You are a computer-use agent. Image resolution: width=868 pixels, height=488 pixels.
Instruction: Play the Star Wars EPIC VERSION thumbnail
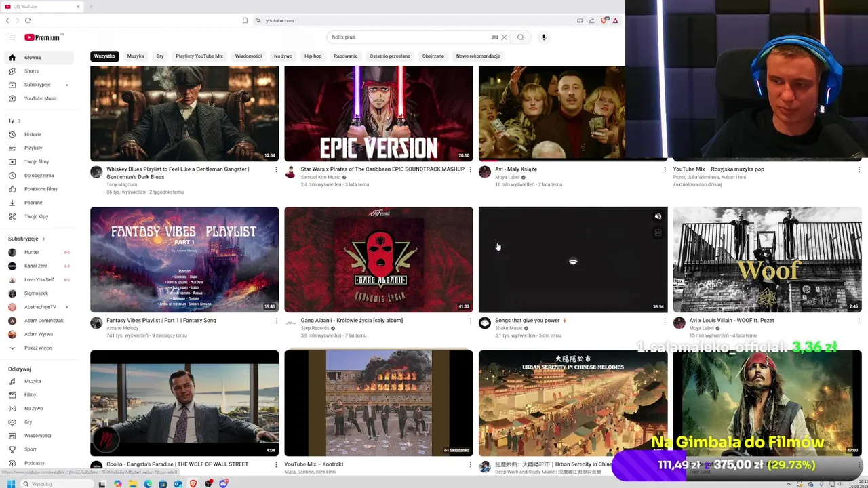(x=378, y=113)
